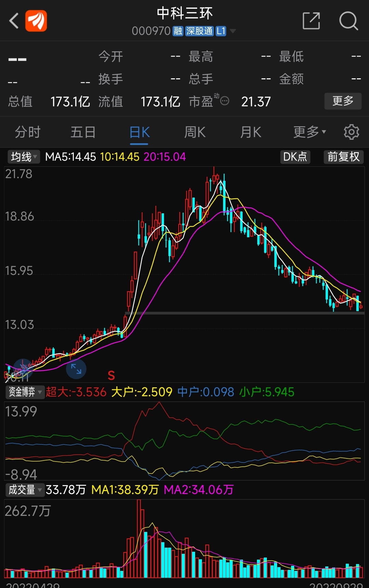The height and width of the screenshot is (588, 369).
Task: Switch to the 五日 tab
Action: (83, 132)
